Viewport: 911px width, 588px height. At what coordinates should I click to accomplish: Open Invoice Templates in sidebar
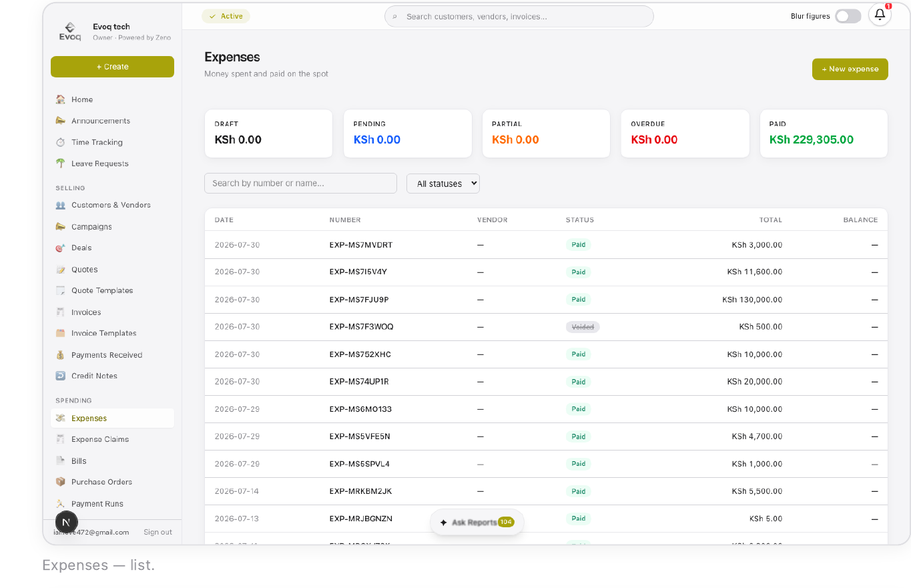(x=103, y=333)
